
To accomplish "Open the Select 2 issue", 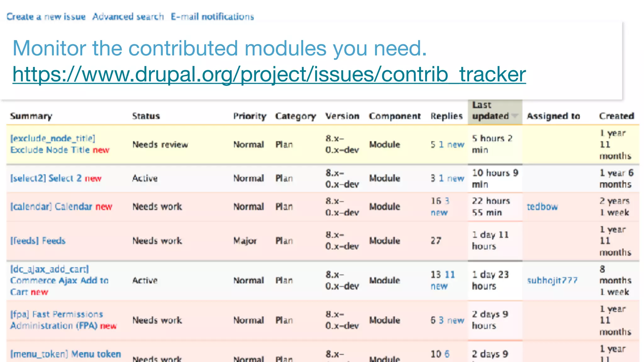I will [46, 178].
